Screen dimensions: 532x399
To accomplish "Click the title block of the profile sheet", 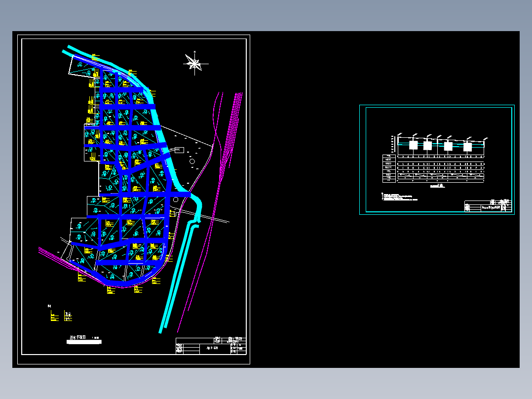I will point(488,206).
